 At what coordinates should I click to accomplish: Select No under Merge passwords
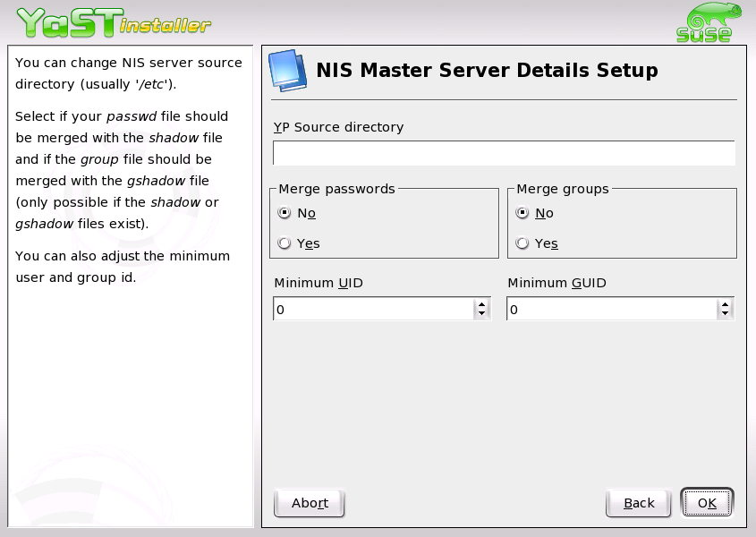pyautogui.click(x=284, y=213)
